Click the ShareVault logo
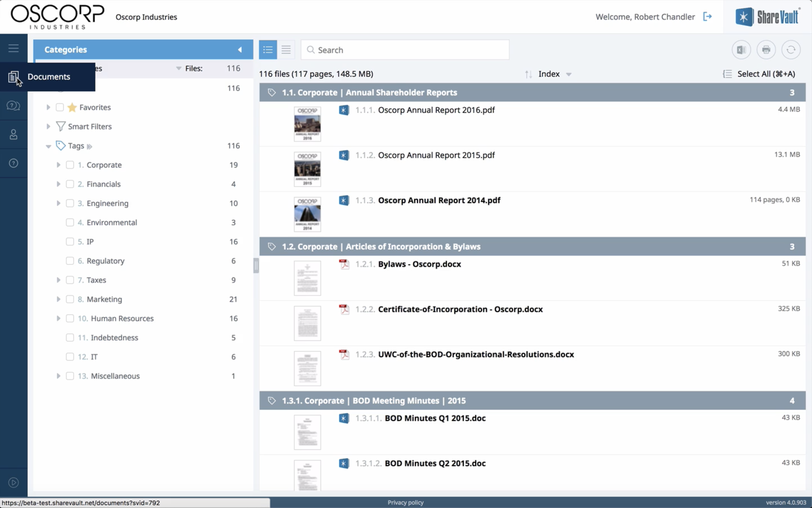This screenshot has height=508, width=812. (x=767, y=16)
